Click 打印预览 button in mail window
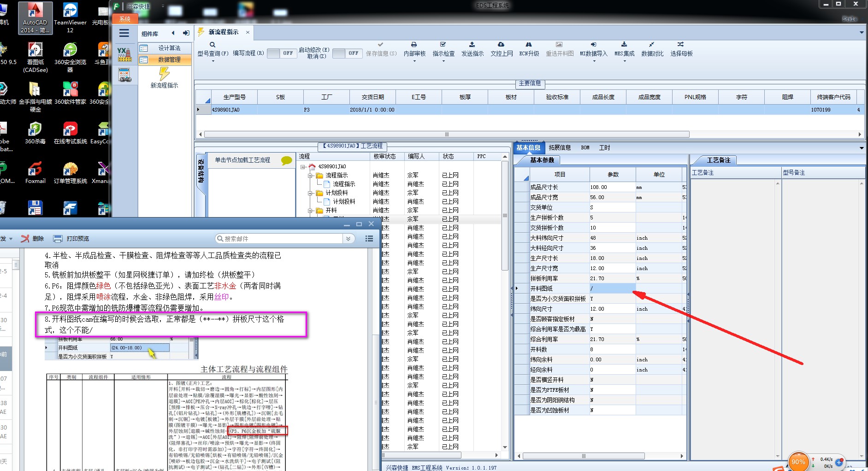The height and width of the screenshot is (471, 868). [x=71, y=238]
